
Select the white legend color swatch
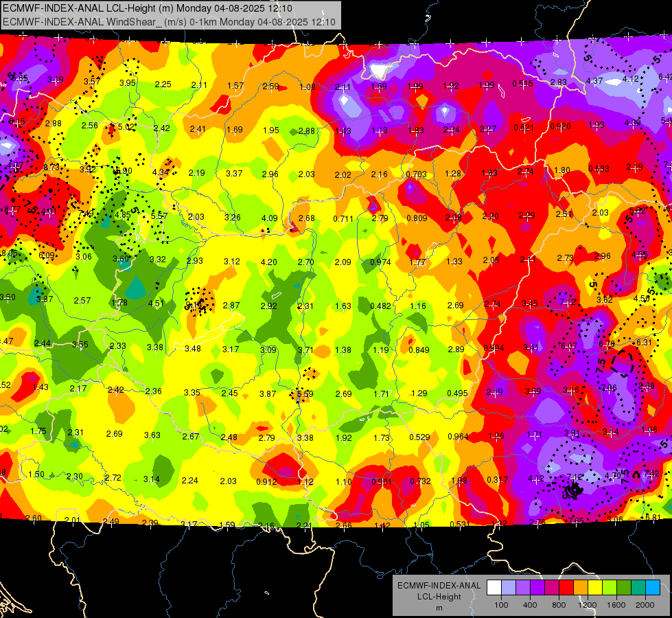[494, 587]
